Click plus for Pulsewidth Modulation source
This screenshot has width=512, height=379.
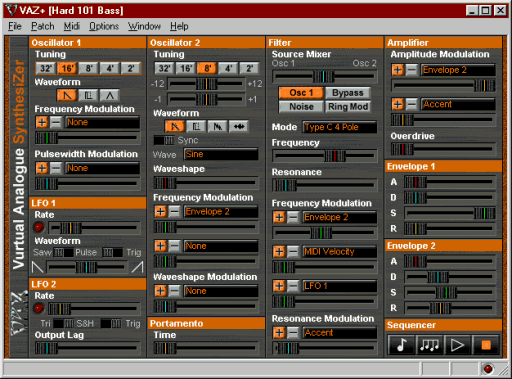[x=42, y=168]
